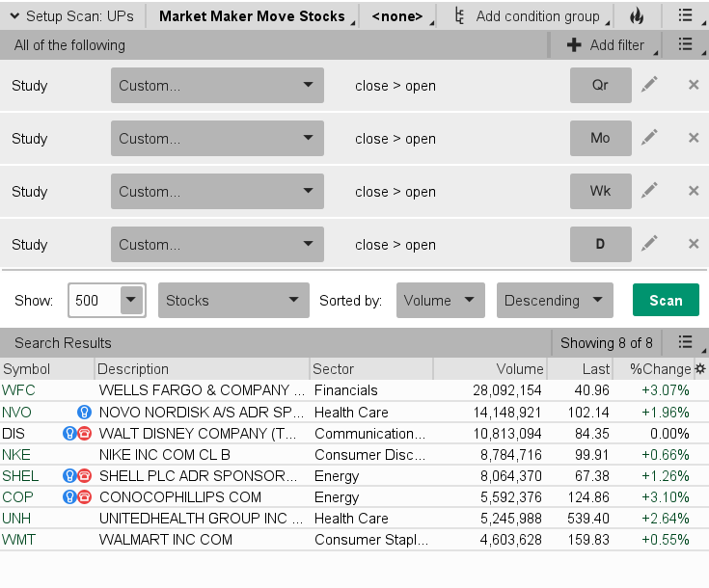Remove the Qr study filter
The image size is (709, 588).
[694, 85]
